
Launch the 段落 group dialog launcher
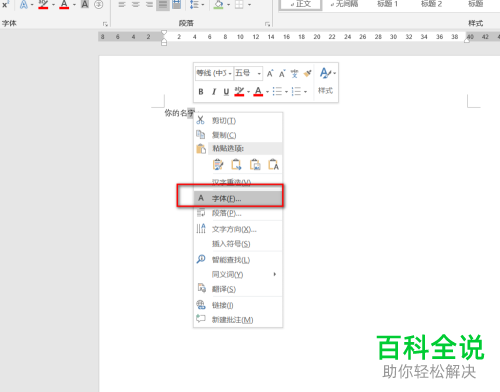click(267, 24)
